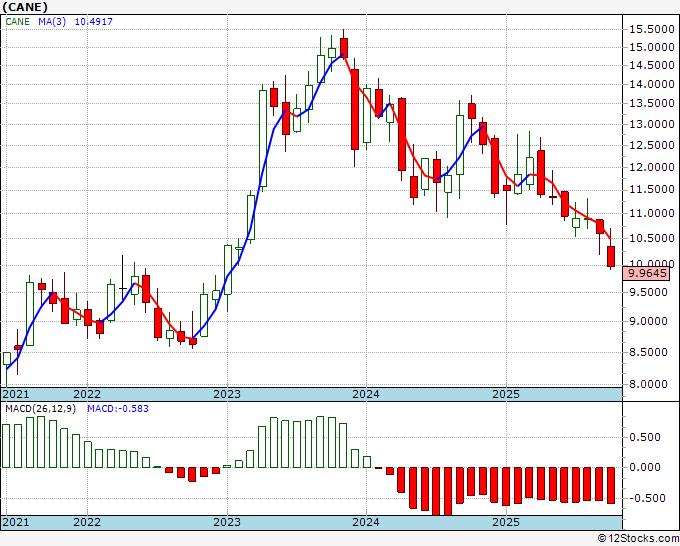Viewport: 680px width, 546px height.
Task: Click the 8.5000 price axis label
Action: (x=649, y=352)
